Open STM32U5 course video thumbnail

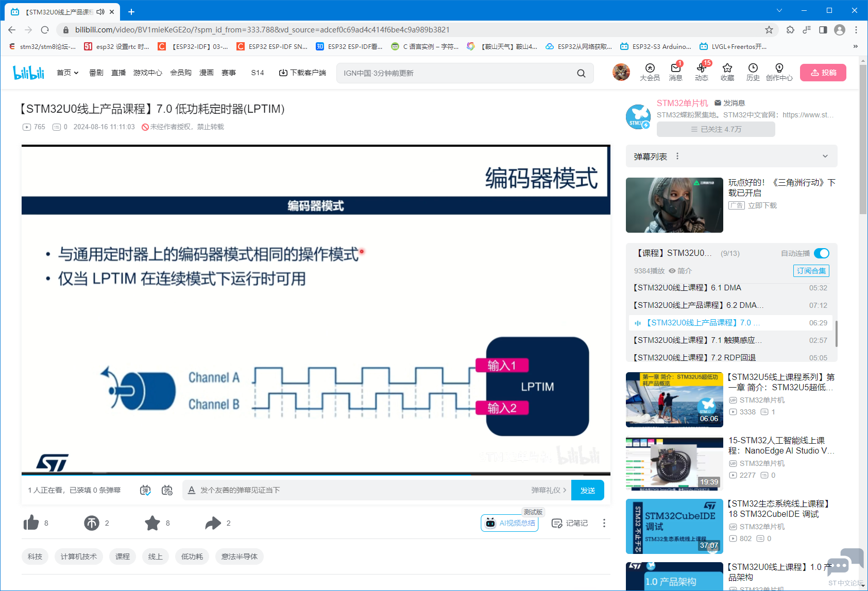674,399
